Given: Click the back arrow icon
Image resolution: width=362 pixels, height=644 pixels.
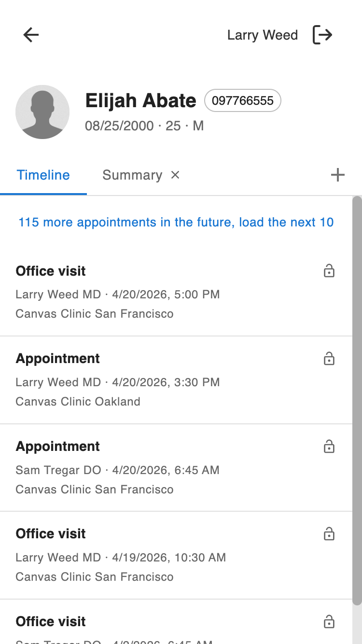Looking at the screenshot, I should [31, 35].
